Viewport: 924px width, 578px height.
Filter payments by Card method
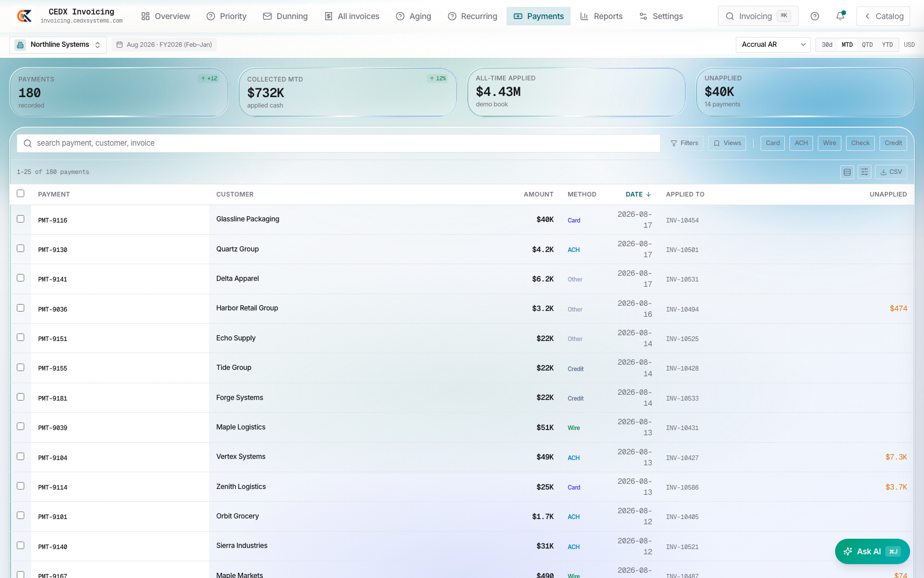(x=773, y=143)
